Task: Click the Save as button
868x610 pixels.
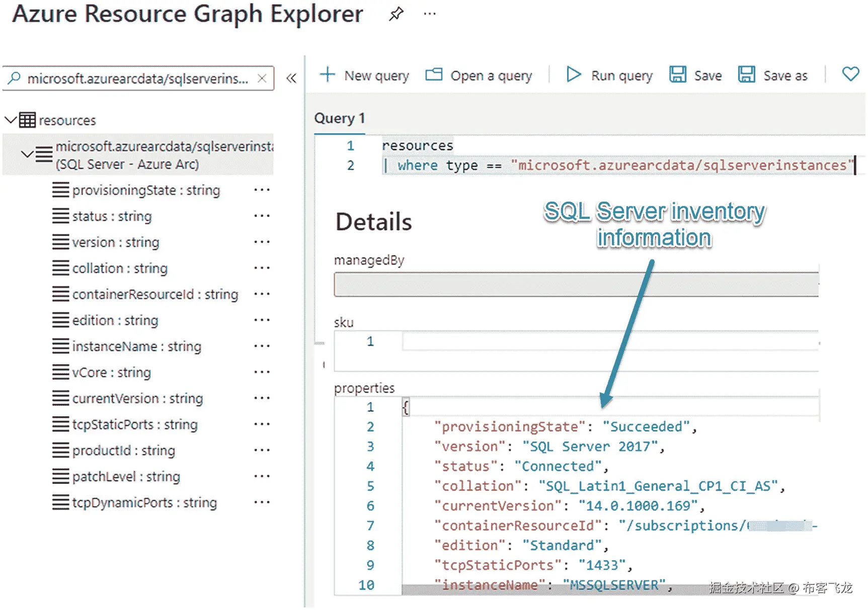Action: click(x=773, y=75)
